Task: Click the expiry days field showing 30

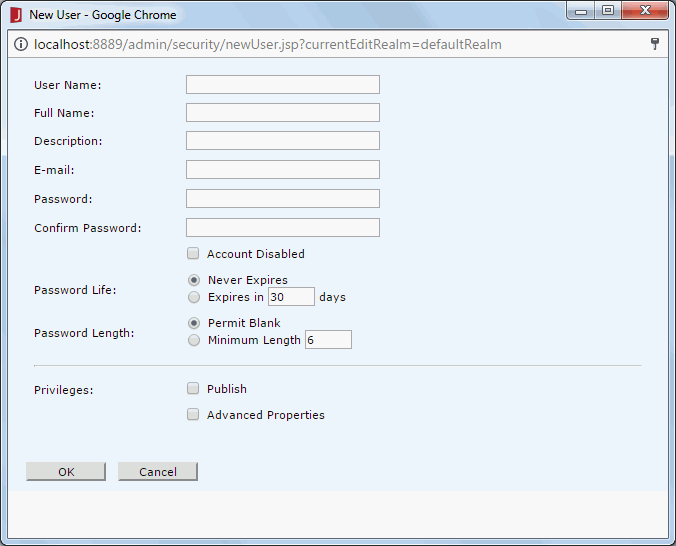Action: tap(291, 297)
